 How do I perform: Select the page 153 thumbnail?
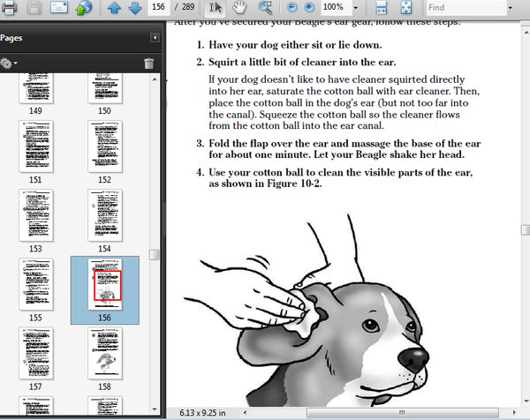point(36,215)
